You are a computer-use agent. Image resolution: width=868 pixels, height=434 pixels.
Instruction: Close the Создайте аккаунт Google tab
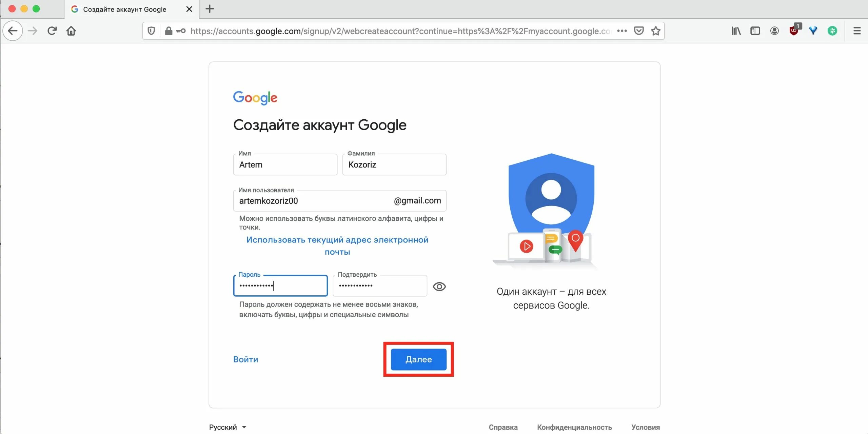189,9
